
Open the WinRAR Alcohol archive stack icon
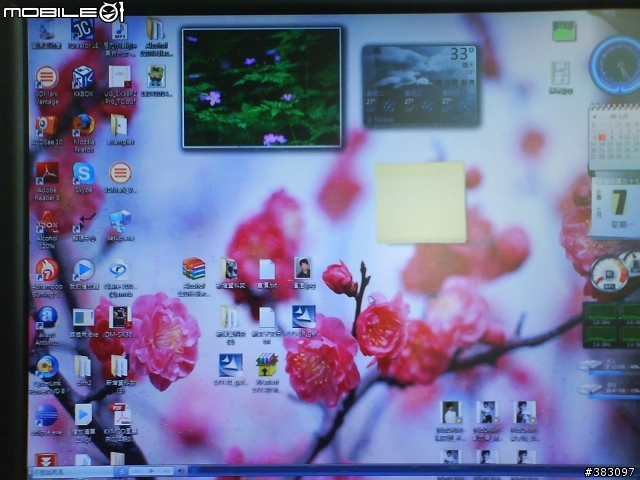[x=194, y=269]
